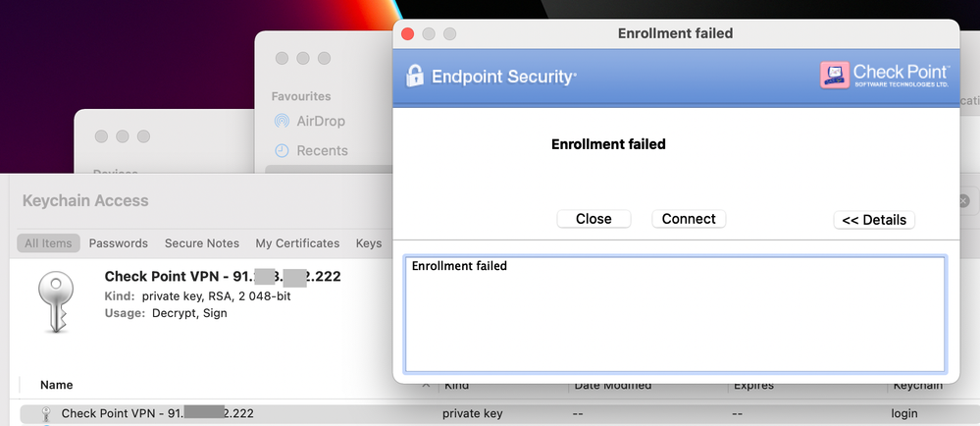Switch to the Keys tab
This screenshot has width=980, height=426.
point(369,243)
